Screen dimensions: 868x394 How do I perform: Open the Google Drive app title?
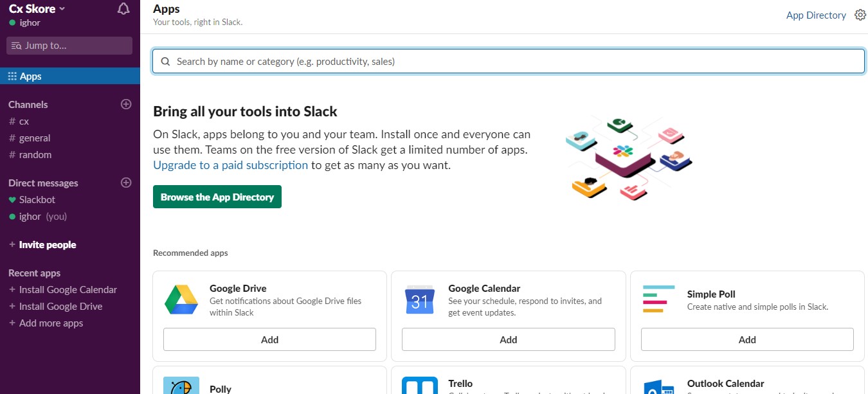coord(238,288)
